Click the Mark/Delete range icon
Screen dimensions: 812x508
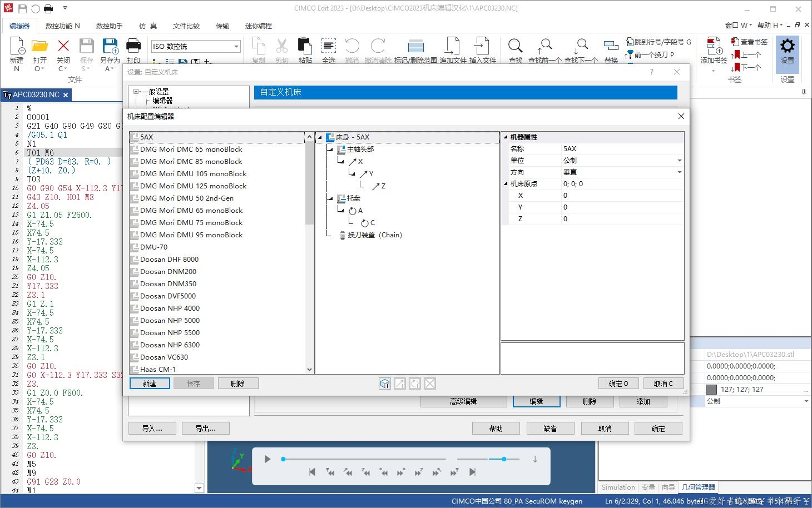(x=415, y=46)
